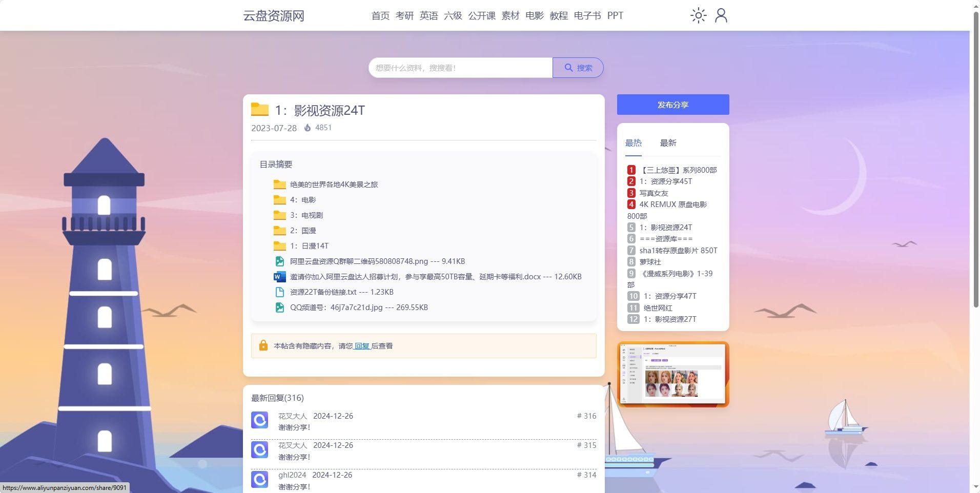Click the orange lock icon on hidden content notice

pos(263,345)
